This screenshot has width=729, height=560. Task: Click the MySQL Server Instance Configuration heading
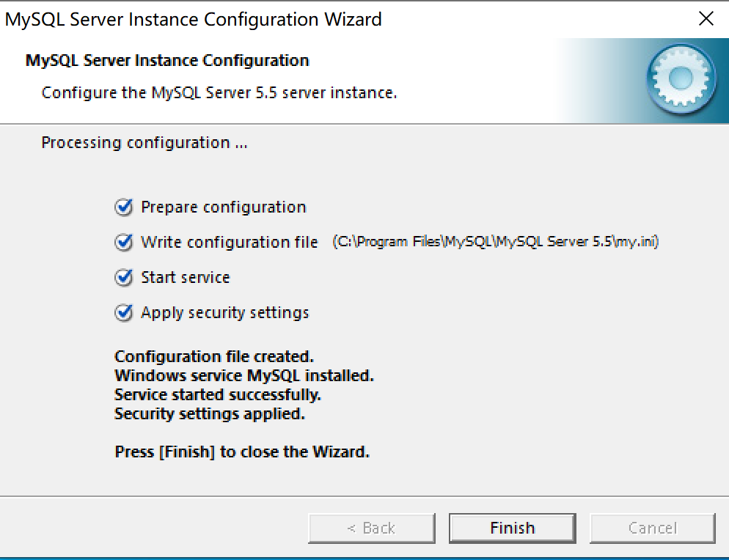(x=167, y=60)
